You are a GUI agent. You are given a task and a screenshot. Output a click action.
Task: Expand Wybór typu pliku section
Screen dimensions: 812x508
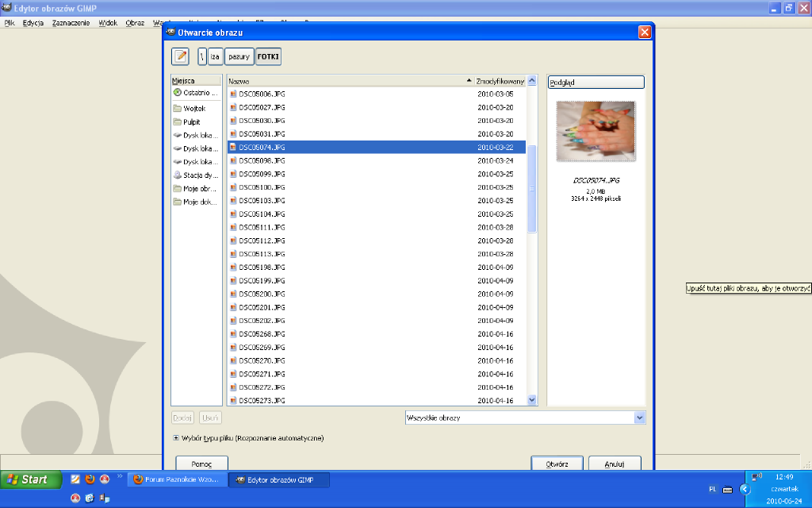pos(176,438)
